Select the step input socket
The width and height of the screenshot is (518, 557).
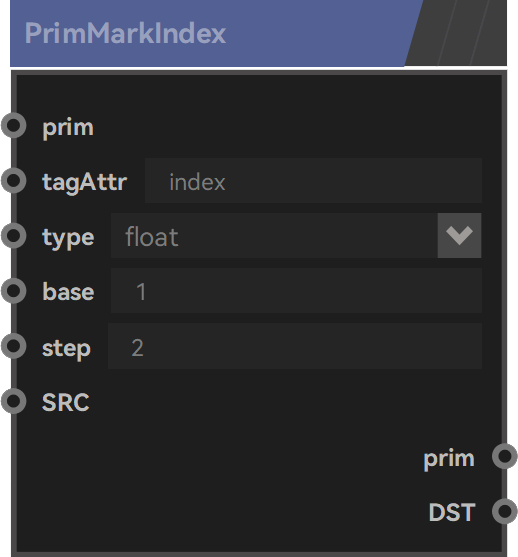point(14,346)
